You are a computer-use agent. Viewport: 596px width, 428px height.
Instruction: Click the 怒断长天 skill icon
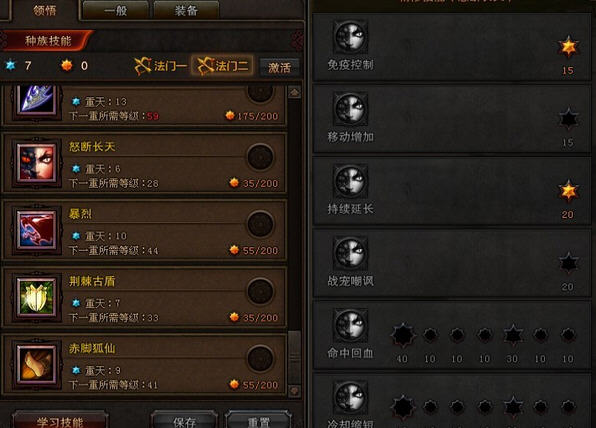(x=36, y=163)
